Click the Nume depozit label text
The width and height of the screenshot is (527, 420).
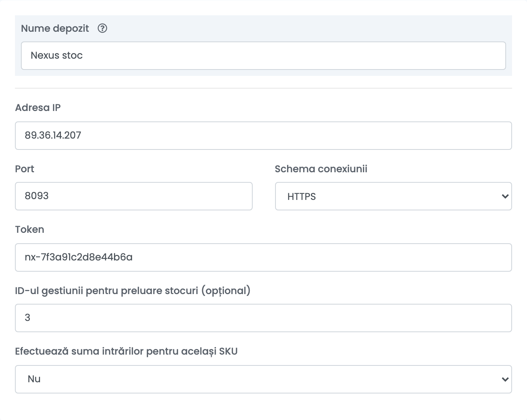pyautogui.click(x=55, y=28)
